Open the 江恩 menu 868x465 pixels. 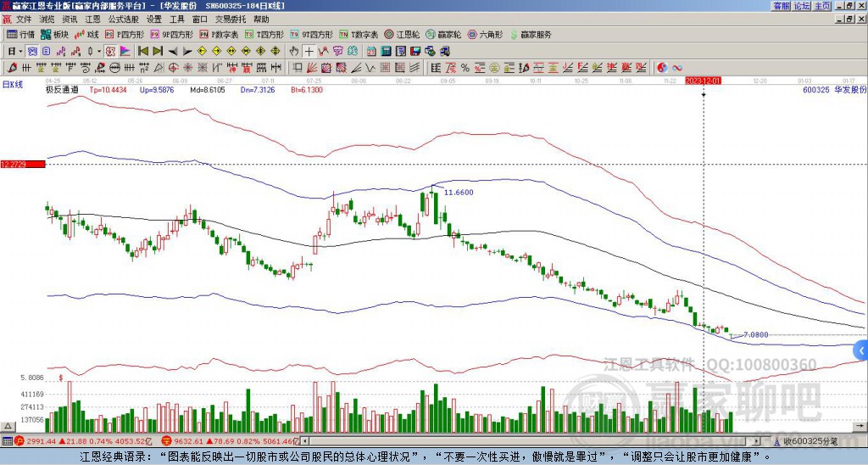93,20
